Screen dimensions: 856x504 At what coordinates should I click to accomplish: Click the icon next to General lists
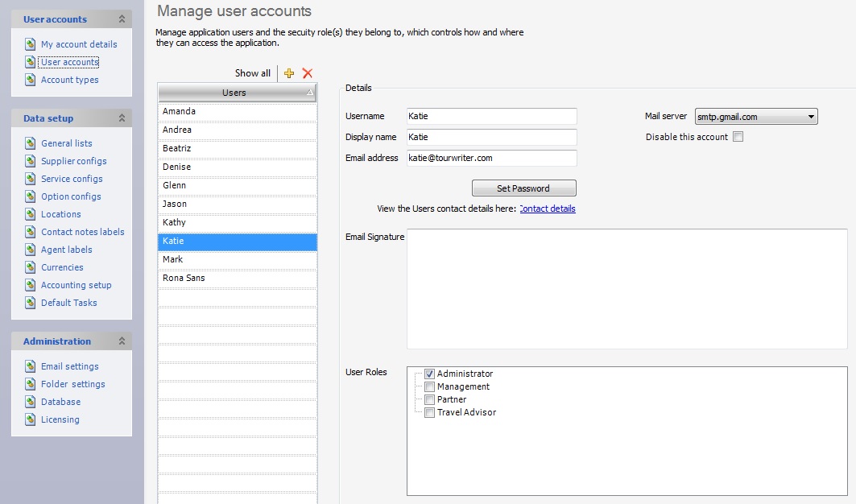31,143
